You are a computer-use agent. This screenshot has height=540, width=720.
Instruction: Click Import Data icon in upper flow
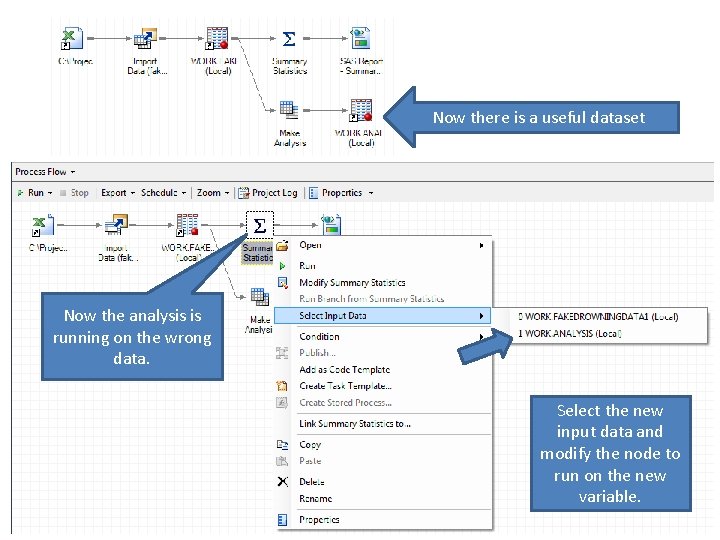tap(145, 38)
